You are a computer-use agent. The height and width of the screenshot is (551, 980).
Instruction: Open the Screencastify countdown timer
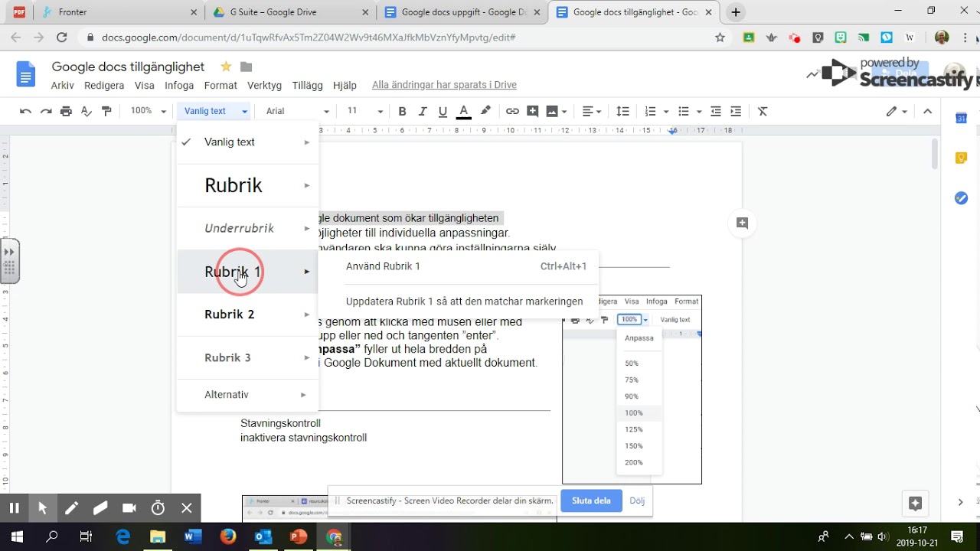coord(158,508)
